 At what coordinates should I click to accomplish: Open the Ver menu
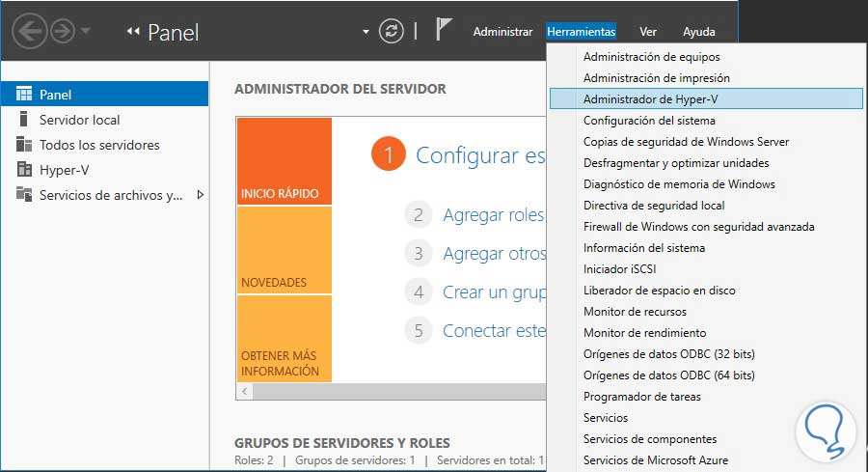coord(648,32)
